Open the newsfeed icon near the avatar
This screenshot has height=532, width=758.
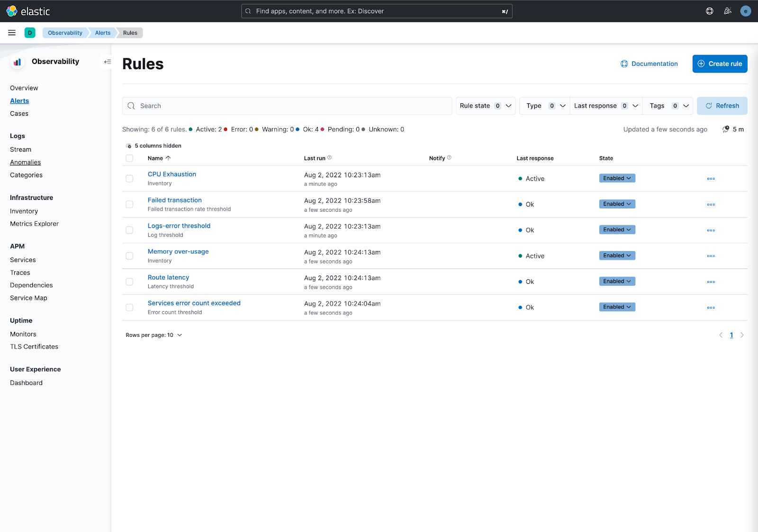click(728, 11)
